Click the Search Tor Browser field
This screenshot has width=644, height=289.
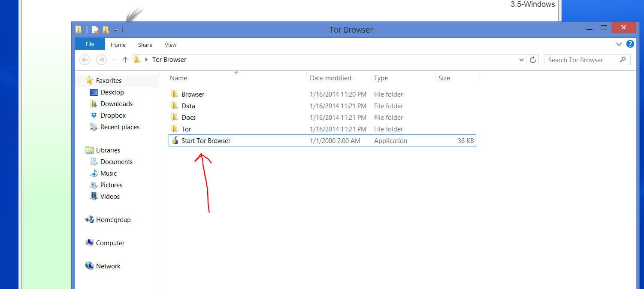coord(587,60)
